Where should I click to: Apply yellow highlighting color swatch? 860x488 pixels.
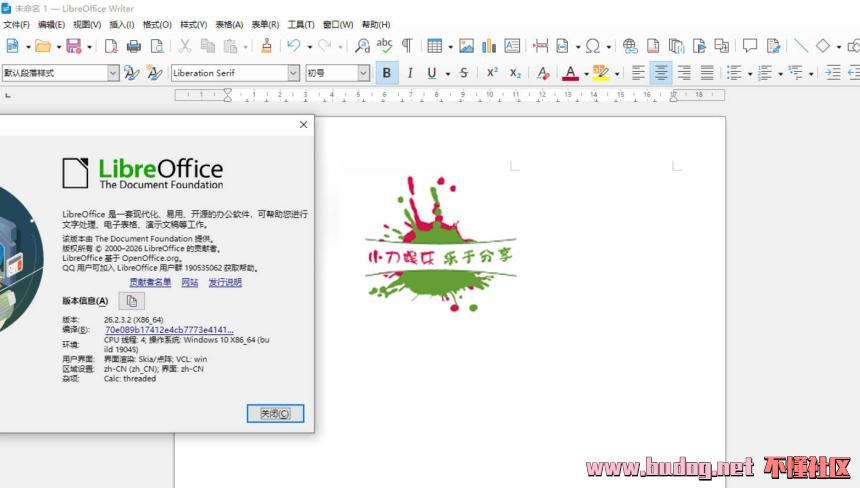click(x=601, y=73)
